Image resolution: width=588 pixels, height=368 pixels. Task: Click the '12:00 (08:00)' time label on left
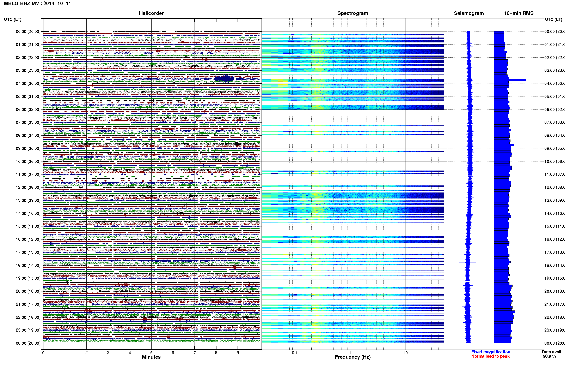click(28, 187)
